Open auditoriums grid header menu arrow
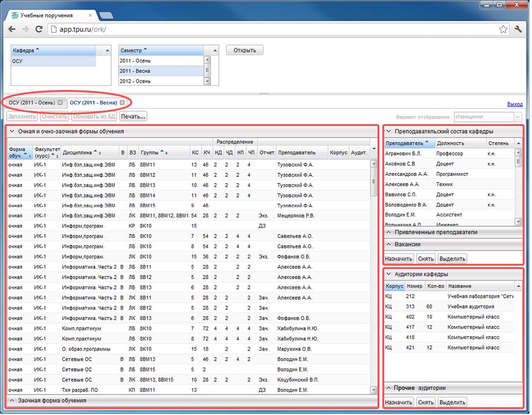This screenshot has height=415, width=532. pyautogui.click(x=519, y=286)
